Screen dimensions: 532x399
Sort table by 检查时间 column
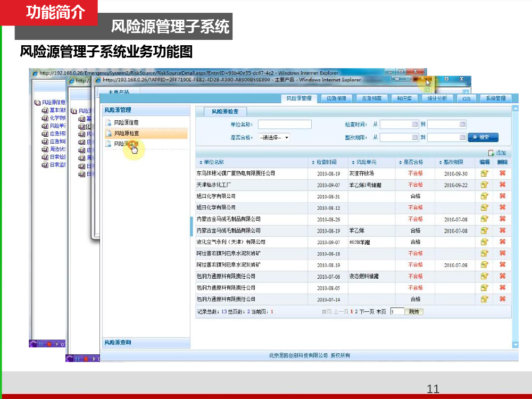[326, 162]
